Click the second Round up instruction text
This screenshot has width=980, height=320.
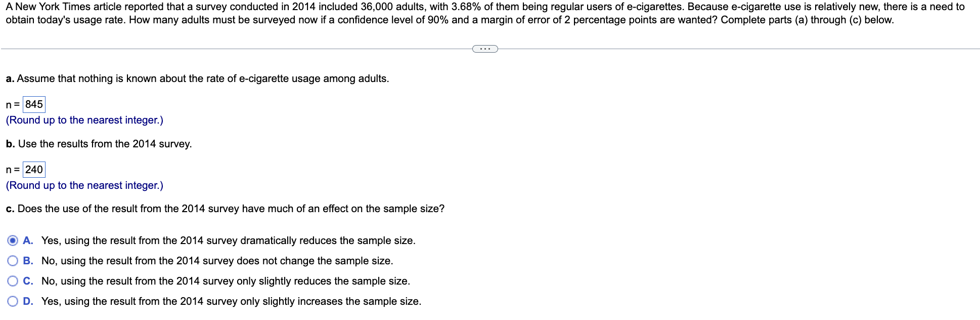(83, 185)
